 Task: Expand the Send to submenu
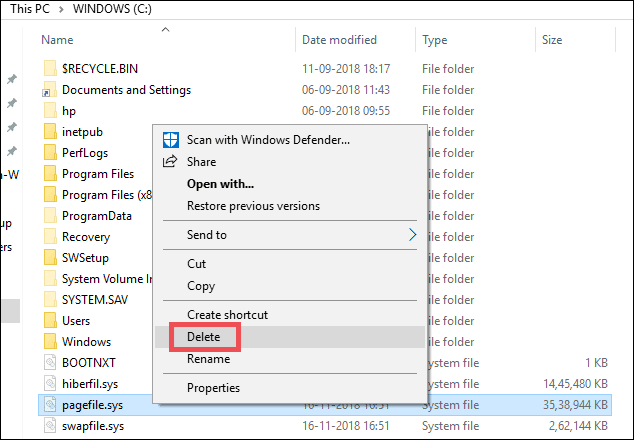(290, 235)
